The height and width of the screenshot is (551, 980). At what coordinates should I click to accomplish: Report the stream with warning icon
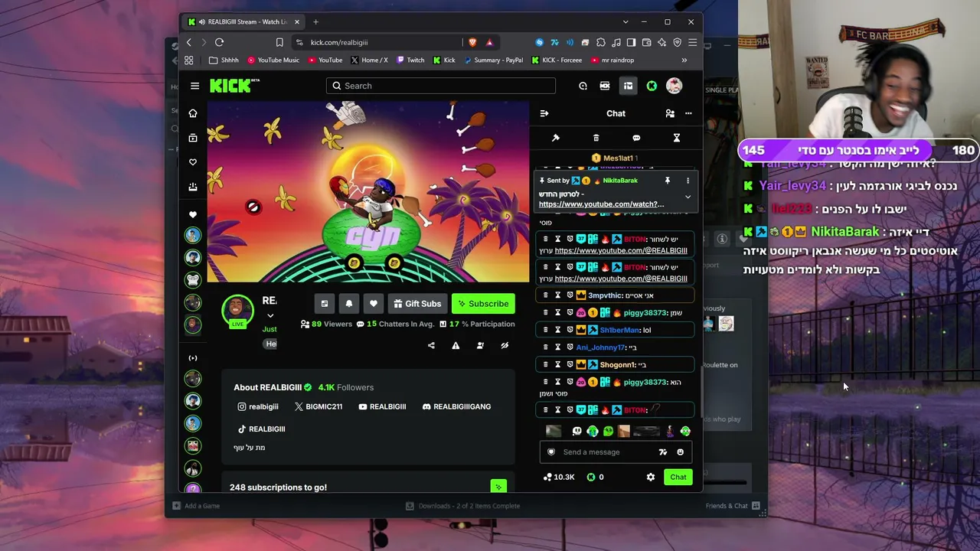click(x=456, y=346)
